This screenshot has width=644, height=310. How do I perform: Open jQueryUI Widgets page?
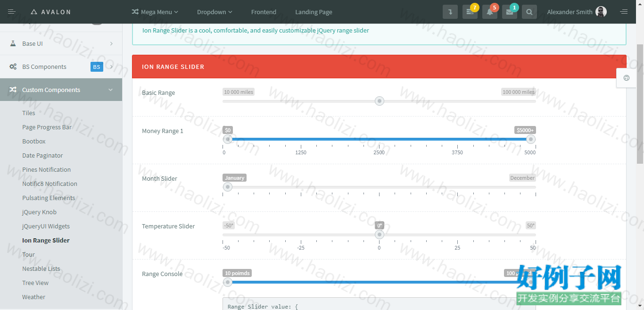point(46,226)
